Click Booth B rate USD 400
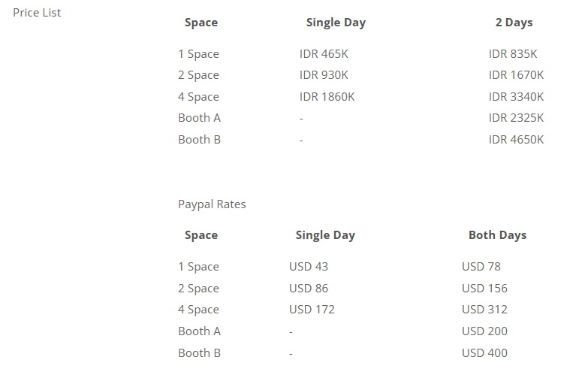This screenshot has width=588, height=372. point(484,353)
